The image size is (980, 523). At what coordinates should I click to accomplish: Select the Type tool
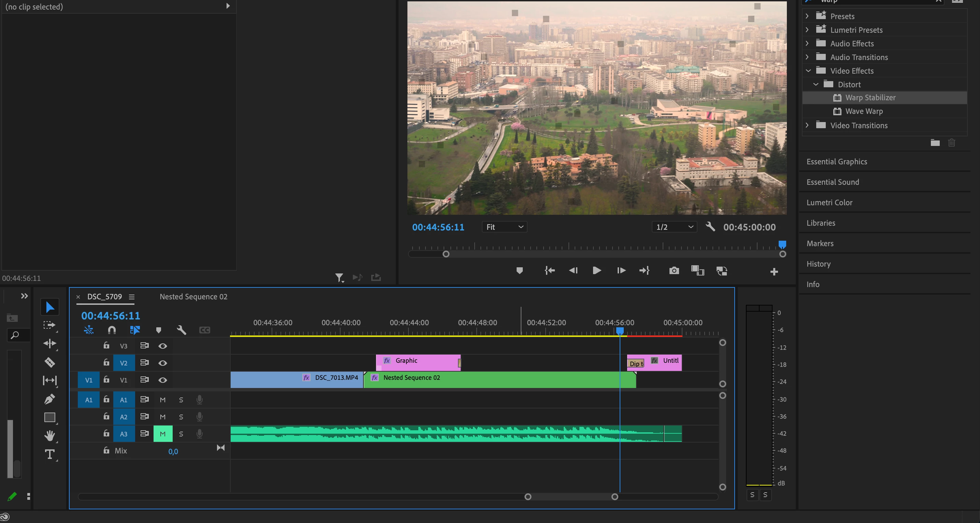[x=49, y=454]
